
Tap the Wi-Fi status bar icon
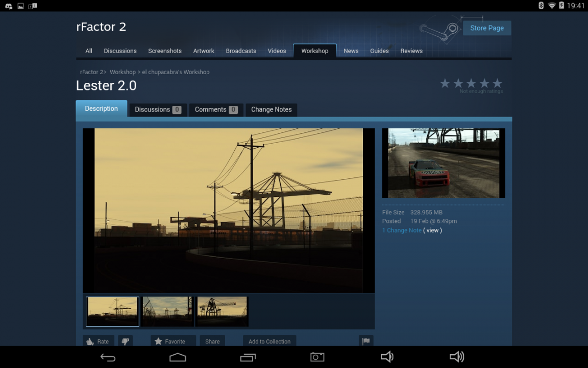552,5
